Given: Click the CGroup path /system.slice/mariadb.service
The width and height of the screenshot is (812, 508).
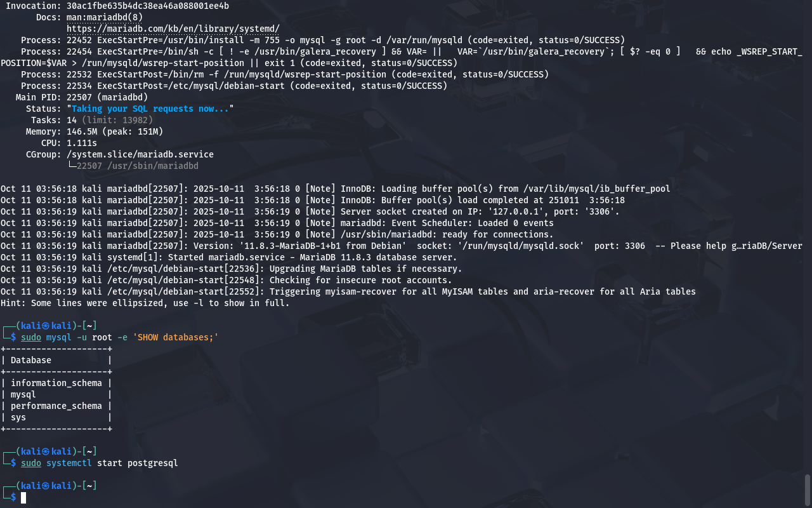Looking at the screenshot, I should 140,154.
